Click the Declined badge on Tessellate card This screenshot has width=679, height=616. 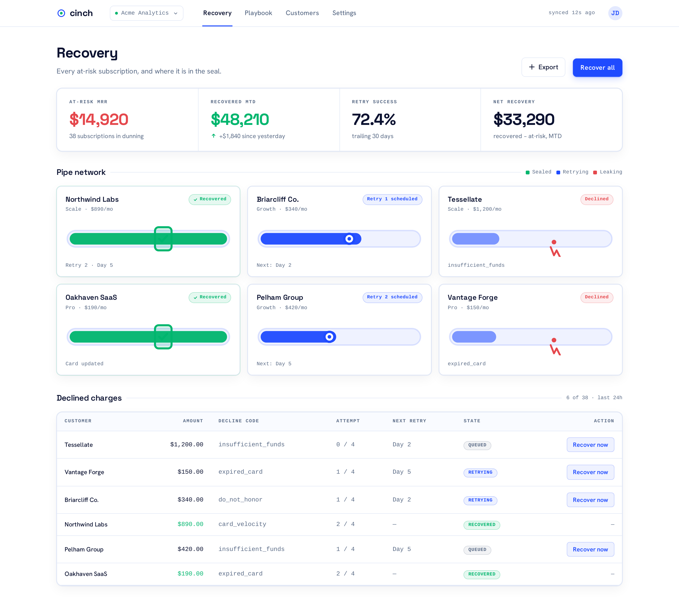tap(596, 199)
